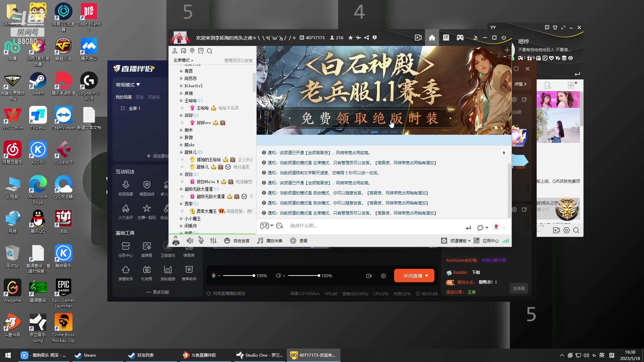
Task: Select the 我的场景 tab
Action: point(124,97)
